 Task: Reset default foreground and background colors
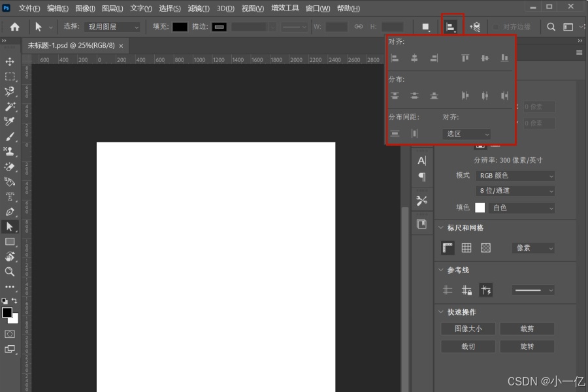click(x=5, y=301)
